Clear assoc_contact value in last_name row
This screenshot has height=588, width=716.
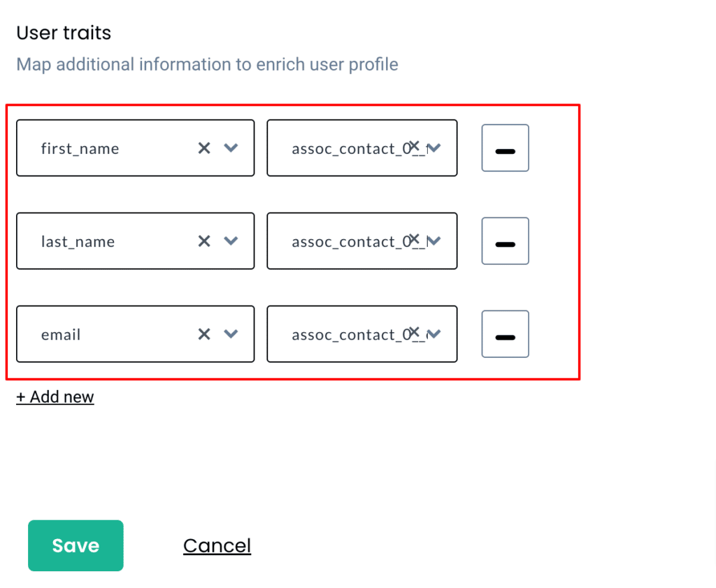pos(414,238)
